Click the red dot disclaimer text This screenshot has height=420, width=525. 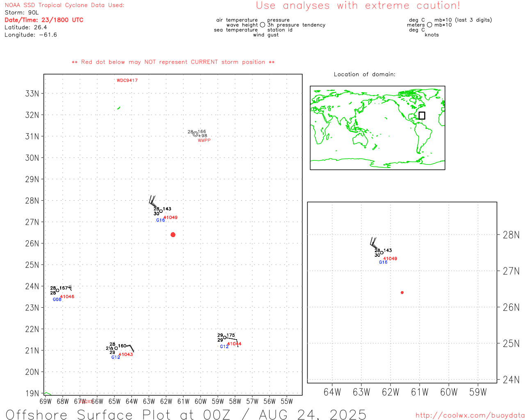[x=173, y=62]
